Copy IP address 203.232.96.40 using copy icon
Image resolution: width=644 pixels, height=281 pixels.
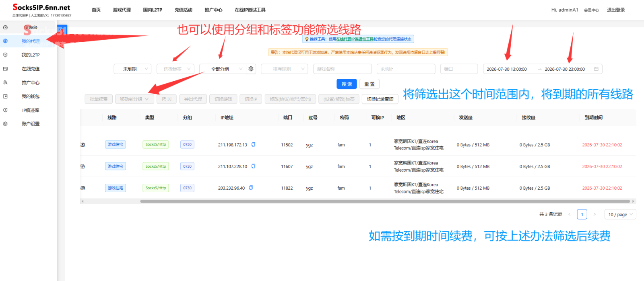click(251, 188)
